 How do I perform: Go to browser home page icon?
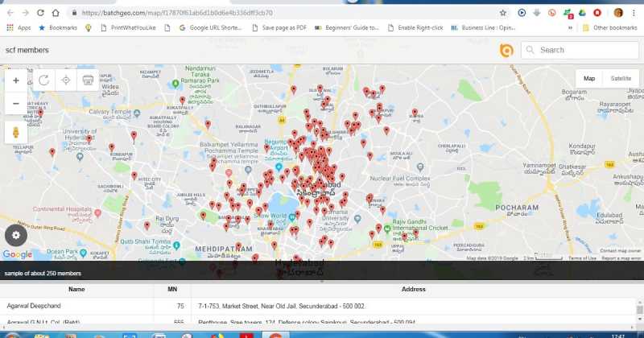pyautogui.click(x=56, y=13)
